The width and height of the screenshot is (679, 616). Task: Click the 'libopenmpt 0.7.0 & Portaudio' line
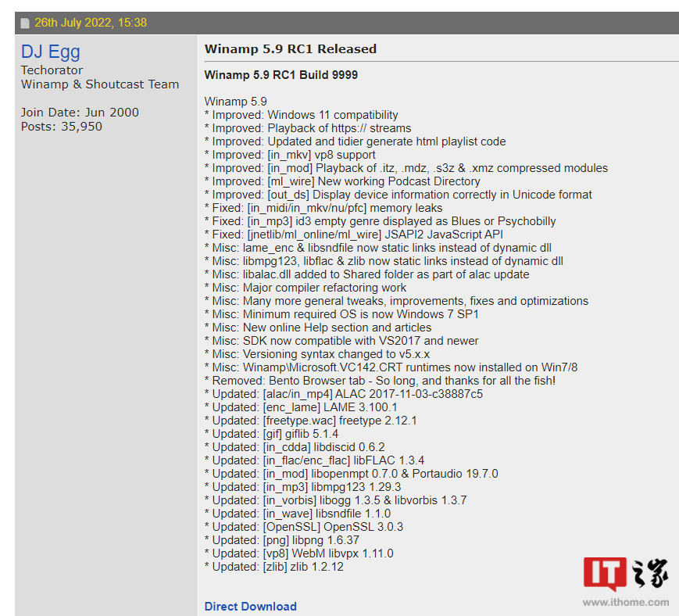[351, 474]
